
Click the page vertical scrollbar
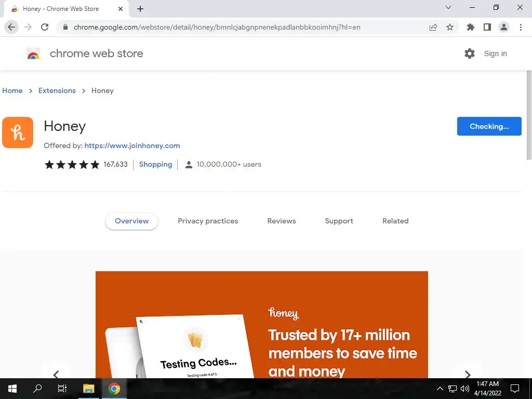tap(529, 115)
